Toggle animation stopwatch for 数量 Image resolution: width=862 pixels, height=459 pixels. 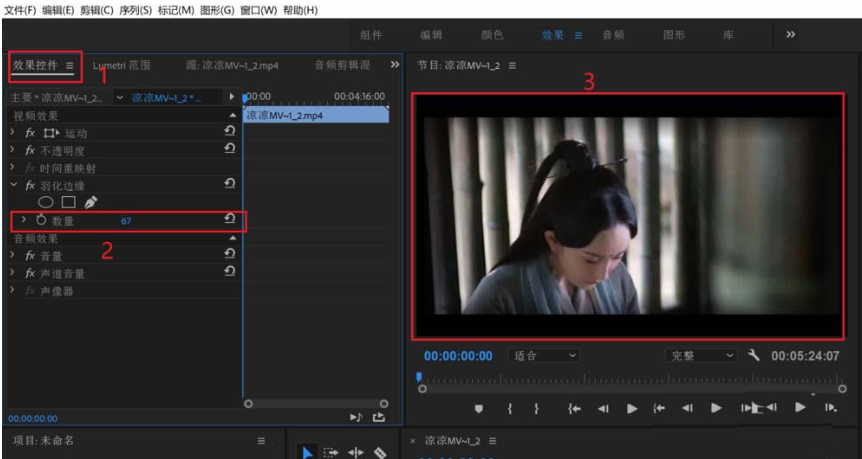[41, 220]
